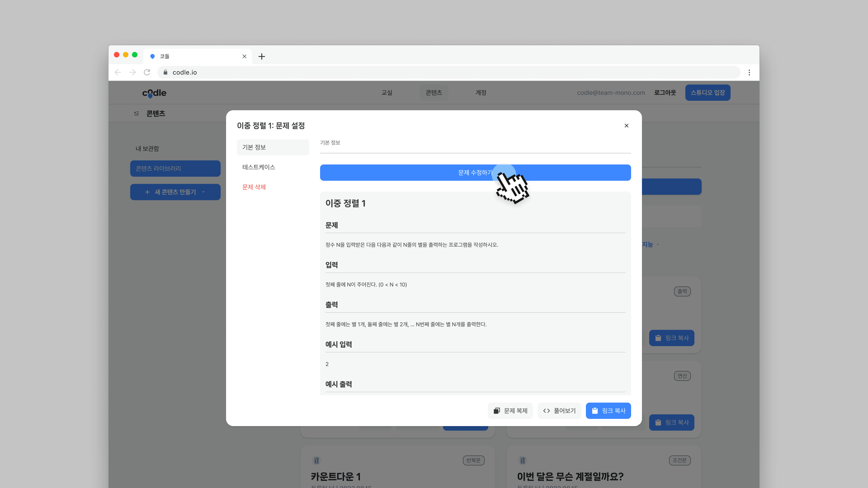Image resolution: width=868 pixels, height=488 pixels.
Task: Click the code icon on 이번 달은 card
Action: click(523, 460)
